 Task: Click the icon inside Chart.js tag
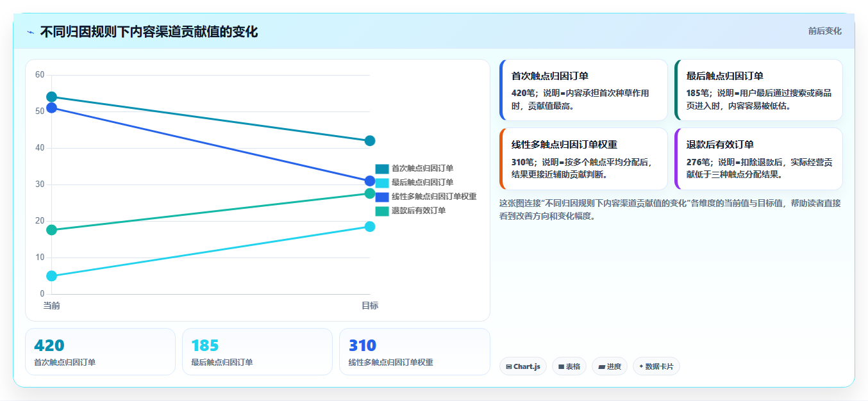tap(508, 367)
